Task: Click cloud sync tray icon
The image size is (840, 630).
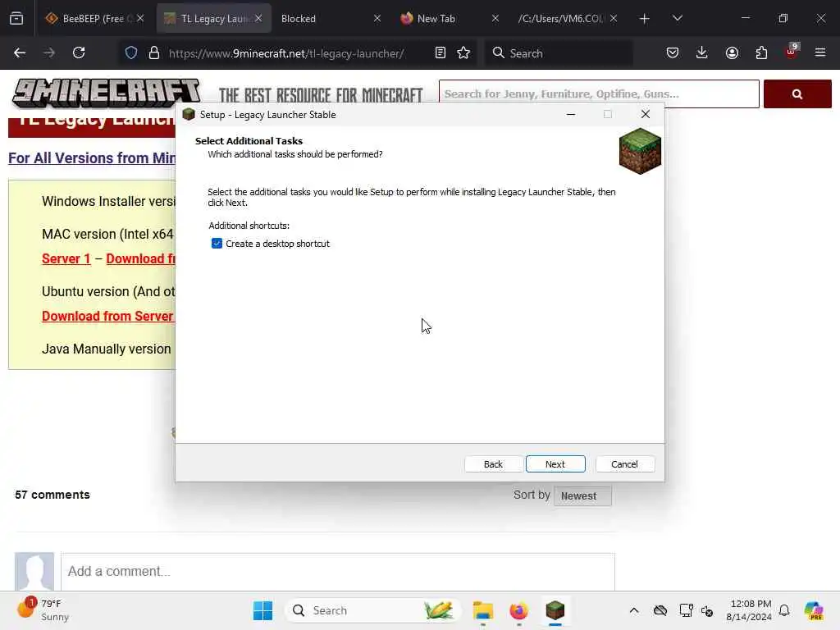Action: point(660,610)
